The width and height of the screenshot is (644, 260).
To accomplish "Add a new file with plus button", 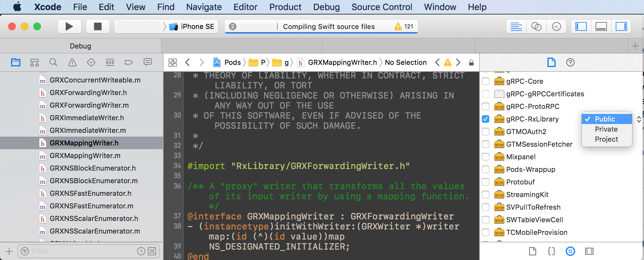I will 9,251.
